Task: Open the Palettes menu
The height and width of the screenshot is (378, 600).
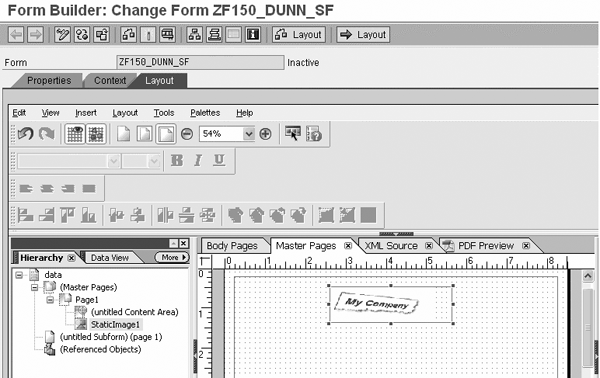Action: pyautogui.click(x=205, y=113)
